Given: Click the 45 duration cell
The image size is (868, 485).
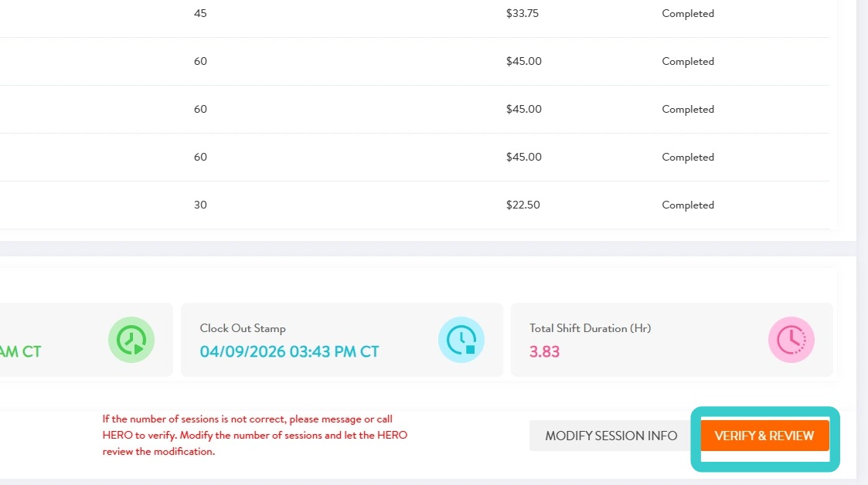Looking at the screenshot, I should point(200,13).
